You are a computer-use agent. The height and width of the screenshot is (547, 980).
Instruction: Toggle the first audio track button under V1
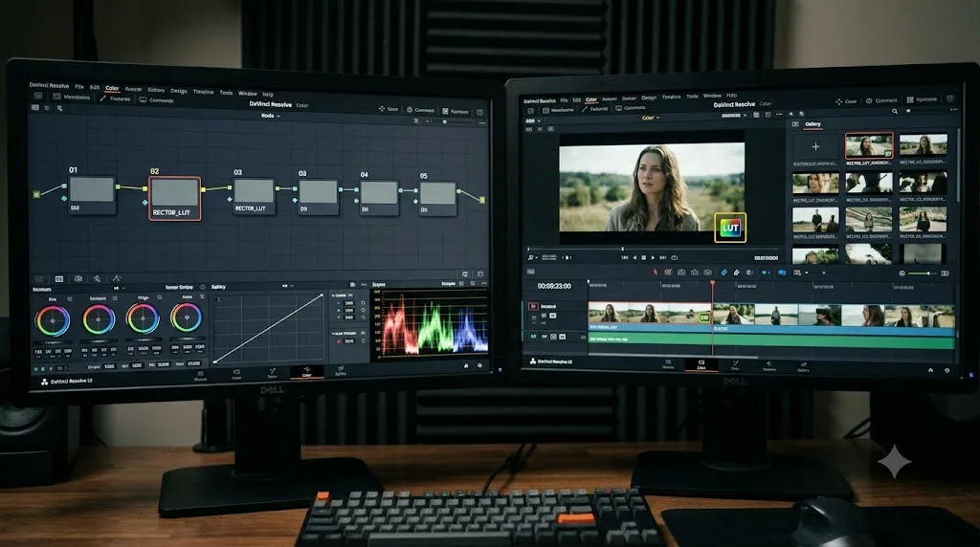(x=533, y=337)
